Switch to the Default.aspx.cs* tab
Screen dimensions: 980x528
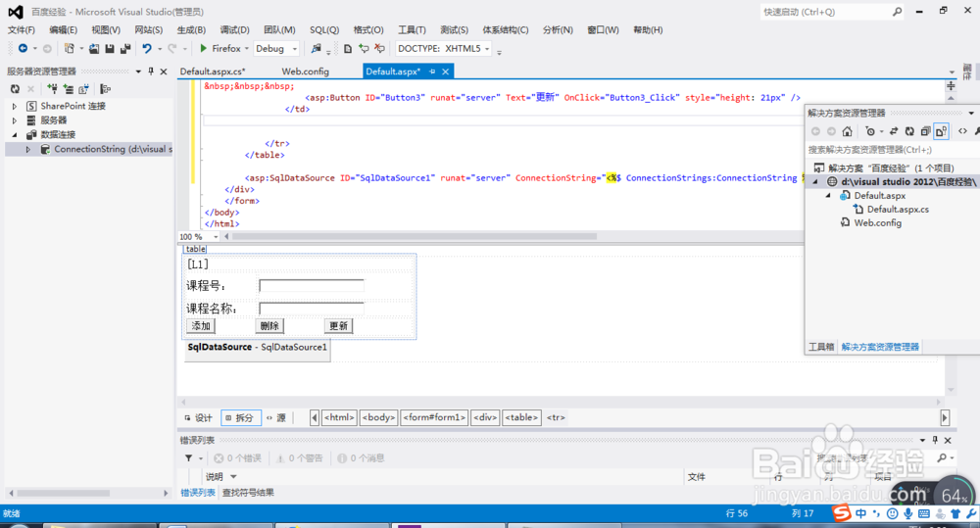(x=213, y=72)
